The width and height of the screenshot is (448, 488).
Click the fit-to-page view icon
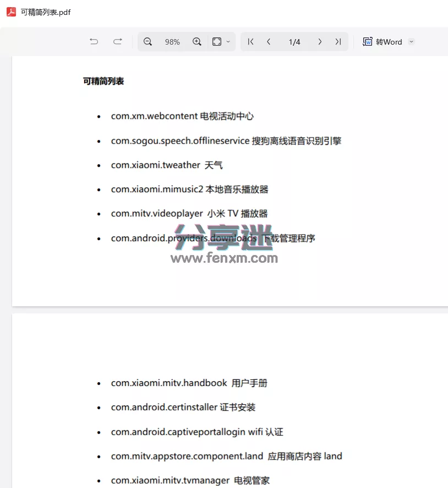[216, 41]
